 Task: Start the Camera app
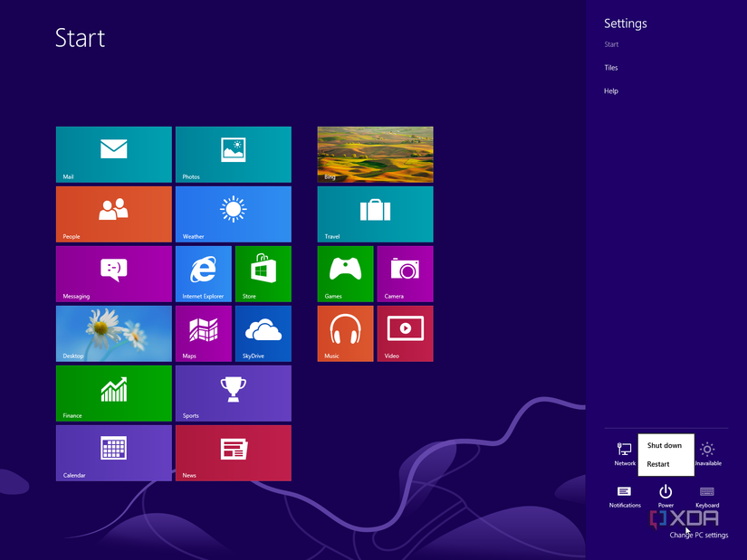(x=405, y=273)
